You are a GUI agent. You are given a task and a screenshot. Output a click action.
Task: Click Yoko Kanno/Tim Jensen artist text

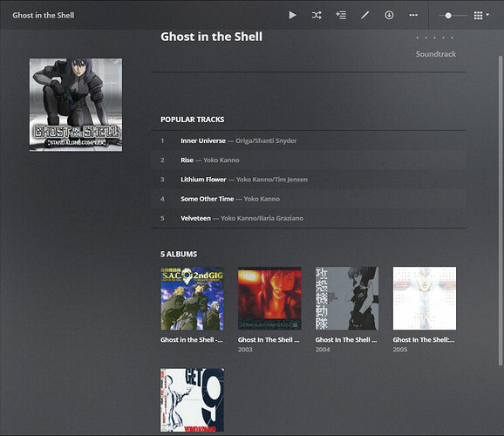pyautogui.click(x=272, y=180)
